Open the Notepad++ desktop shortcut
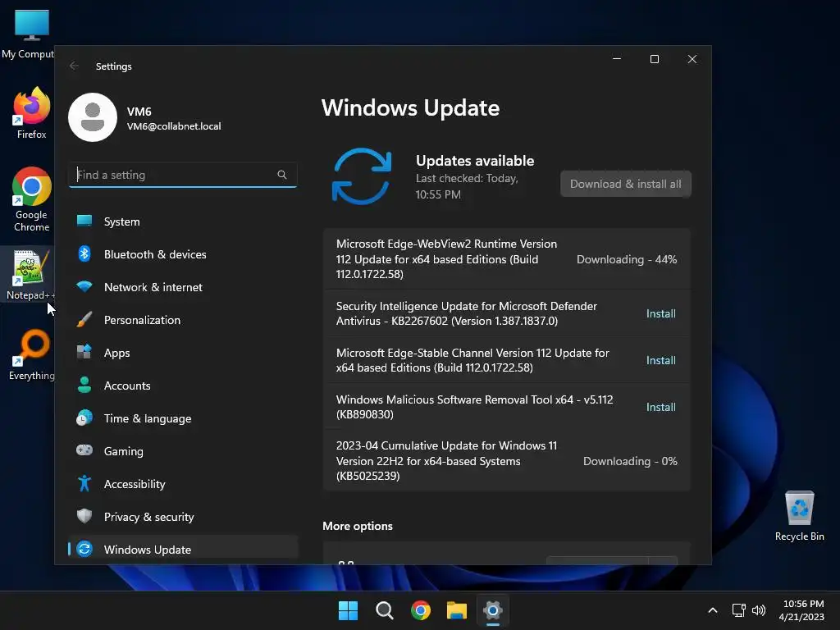Screen dimensions: 840x630 (30, 276)
